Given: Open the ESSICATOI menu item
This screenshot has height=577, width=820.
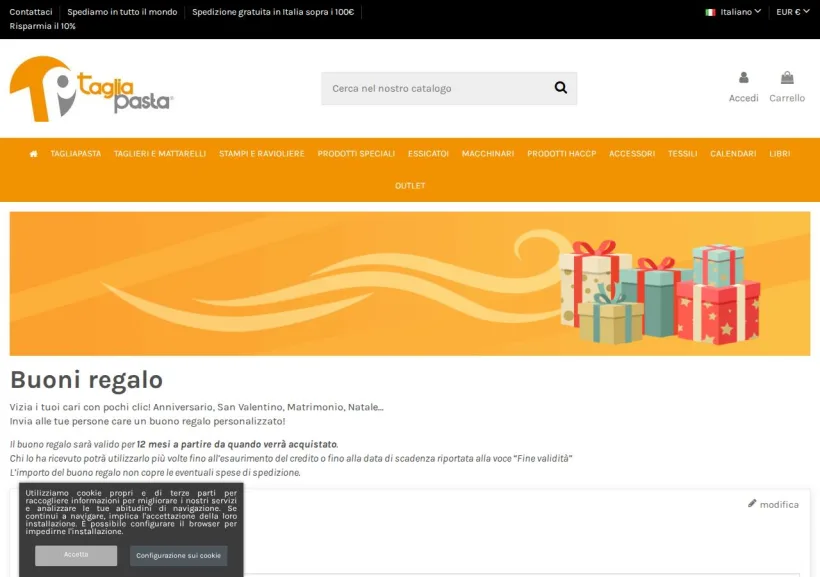Looking at the screenshot, I should [428, 154].
